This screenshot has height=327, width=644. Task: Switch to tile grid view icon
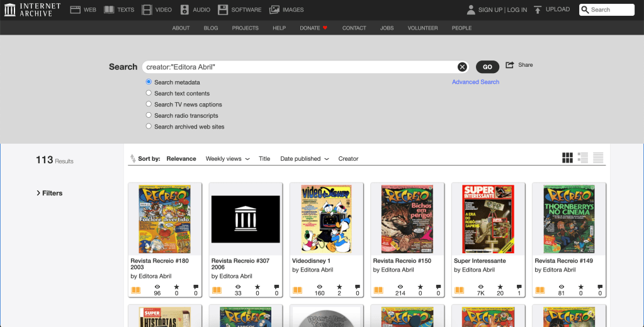(567, 158)
